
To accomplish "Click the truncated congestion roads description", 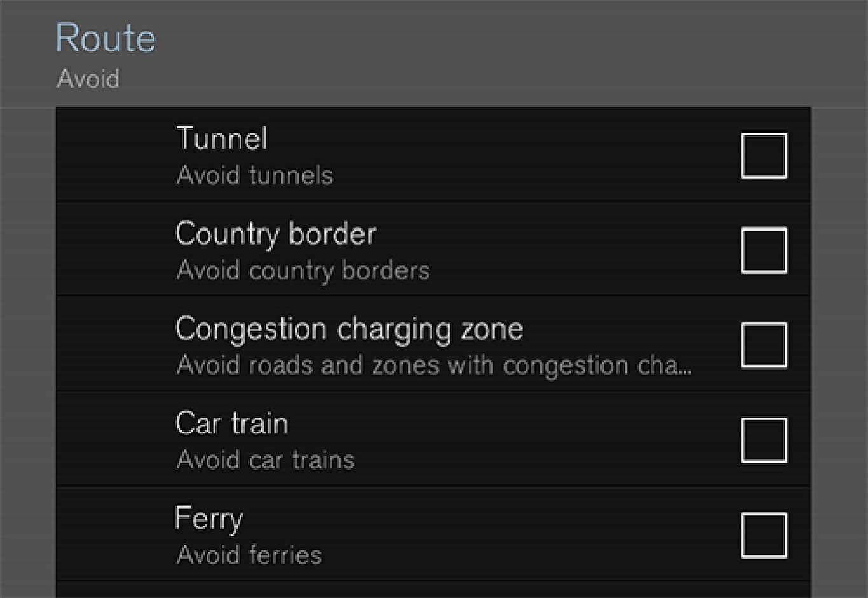I will (x=433, y=365).
